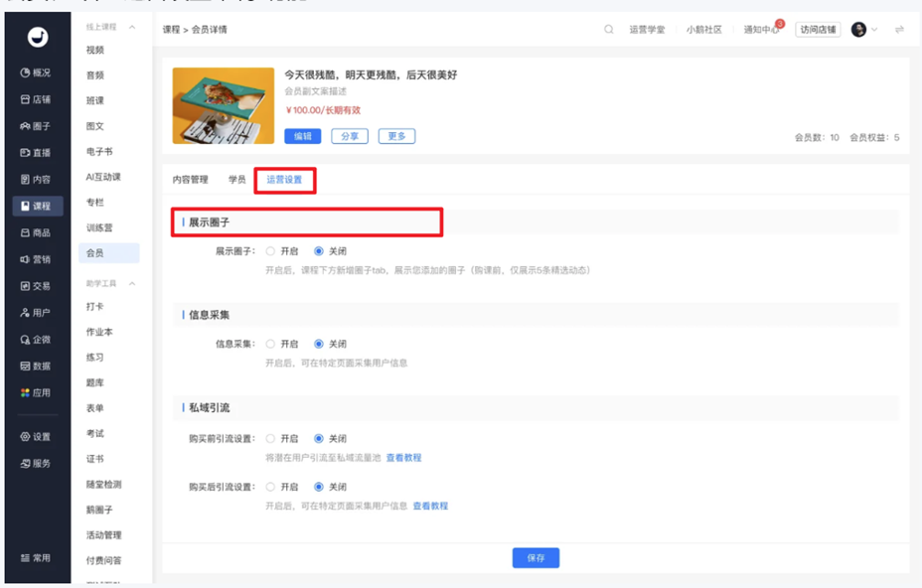The height and width of the screenshot is (588, 922).
Task: Open the 应用 apps sidebar icon
Action: coord(36,392)
